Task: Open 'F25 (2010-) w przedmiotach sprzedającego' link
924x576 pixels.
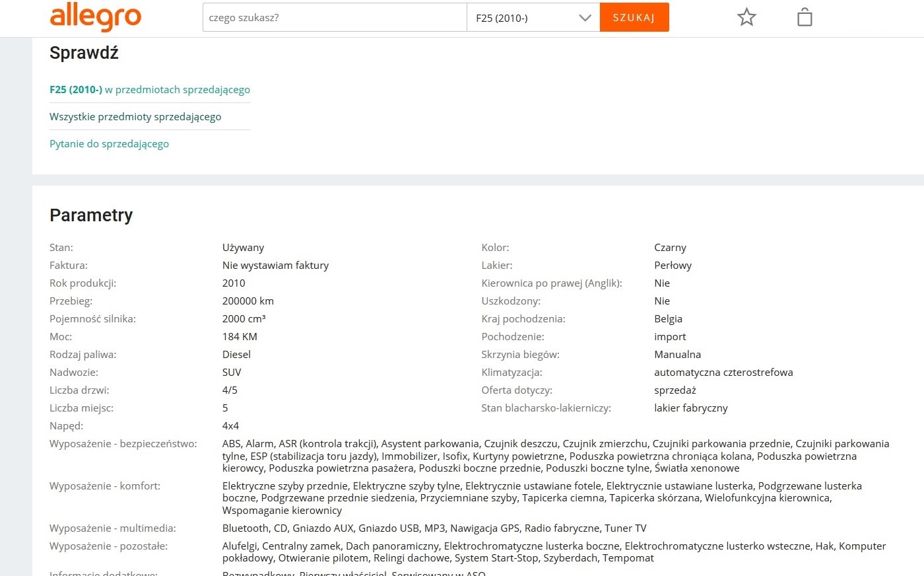Action: 150,90
